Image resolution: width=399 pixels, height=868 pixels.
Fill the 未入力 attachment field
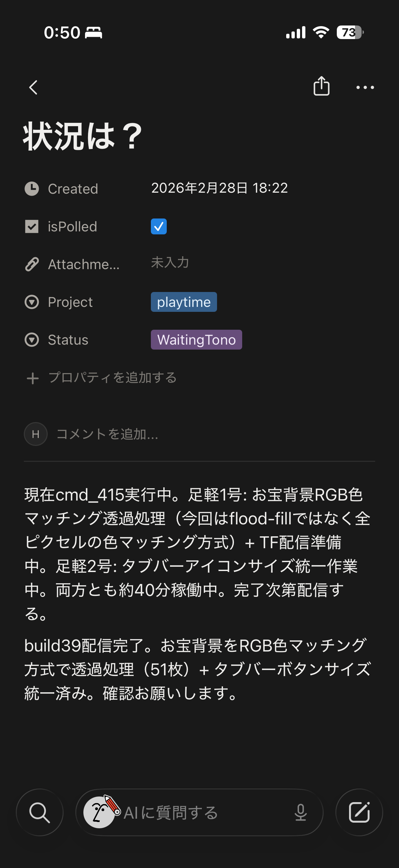[x=170, y=263]
